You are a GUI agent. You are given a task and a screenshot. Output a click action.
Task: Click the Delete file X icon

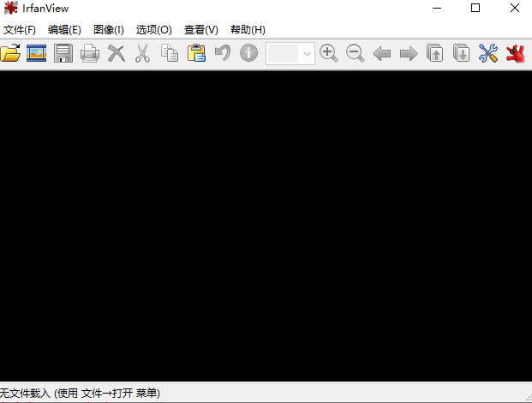point(117,53)
